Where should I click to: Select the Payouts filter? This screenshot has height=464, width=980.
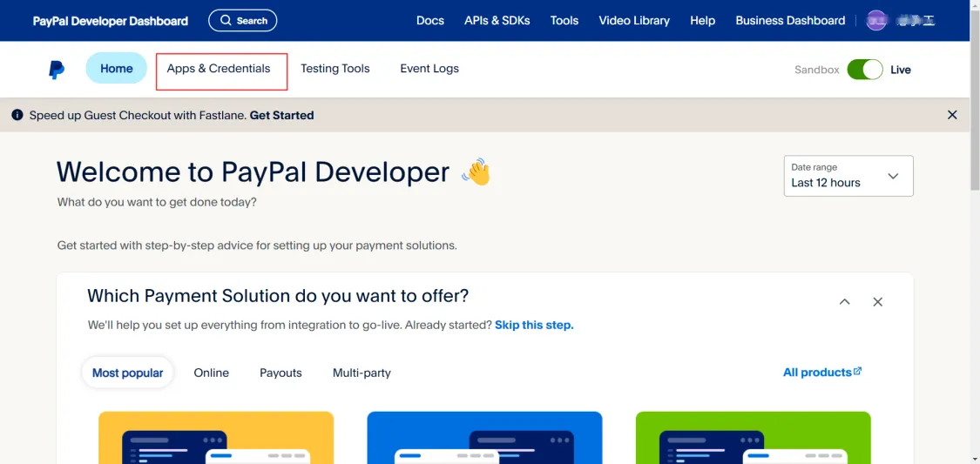pos(280,373)
